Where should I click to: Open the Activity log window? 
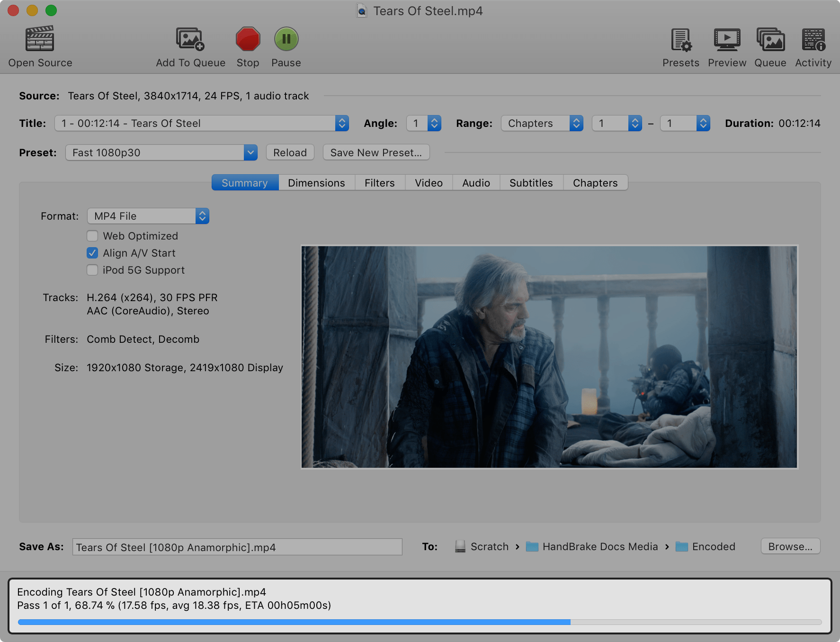click(x=813, y=45)
